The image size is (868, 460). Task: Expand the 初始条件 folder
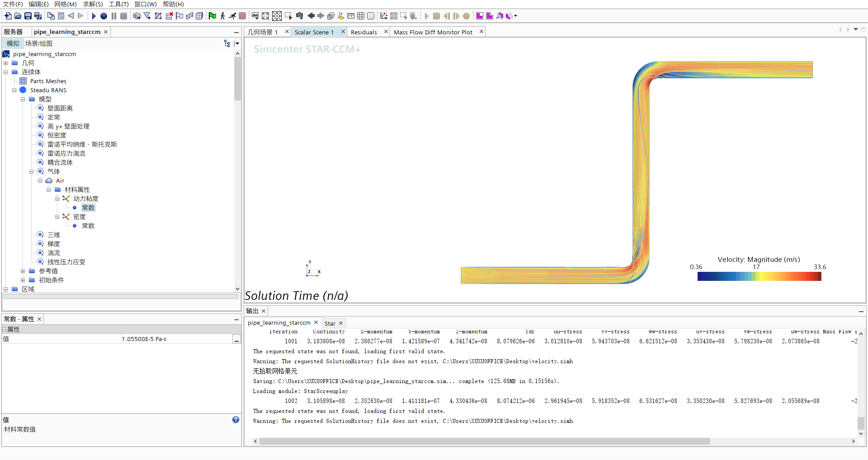point(23,280)
